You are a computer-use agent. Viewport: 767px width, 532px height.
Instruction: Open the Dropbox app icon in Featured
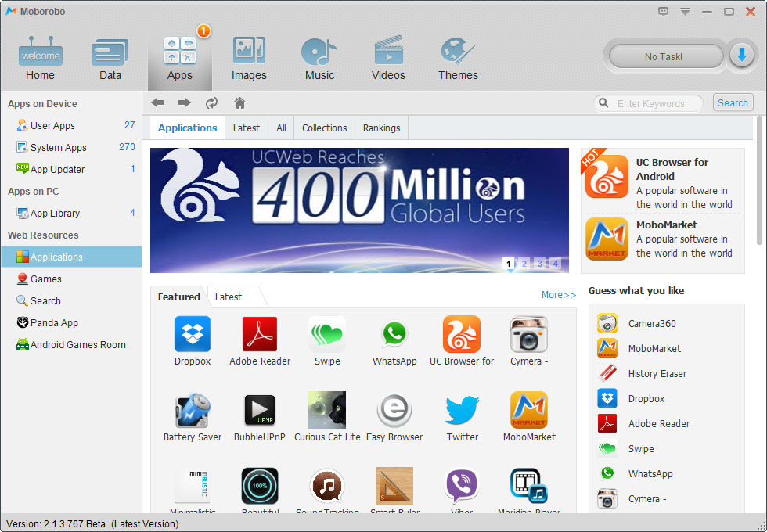(192, 335)
